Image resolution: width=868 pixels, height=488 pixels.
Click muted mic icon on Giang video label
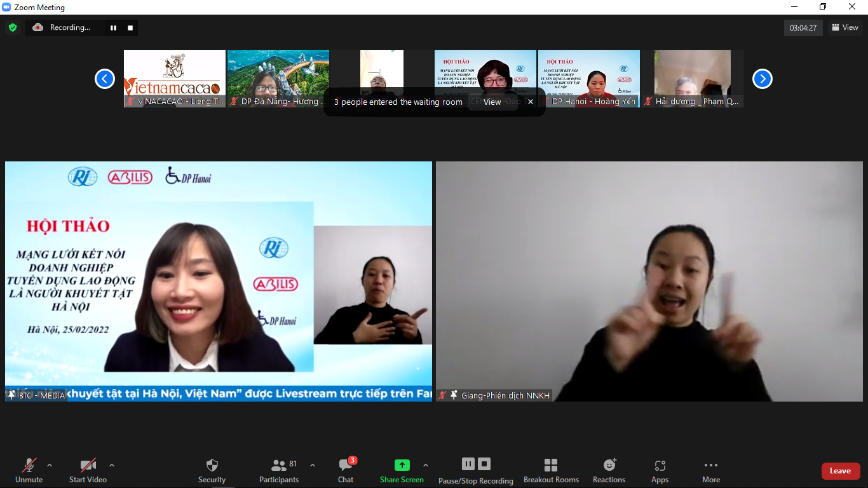(x=443, y=395)
